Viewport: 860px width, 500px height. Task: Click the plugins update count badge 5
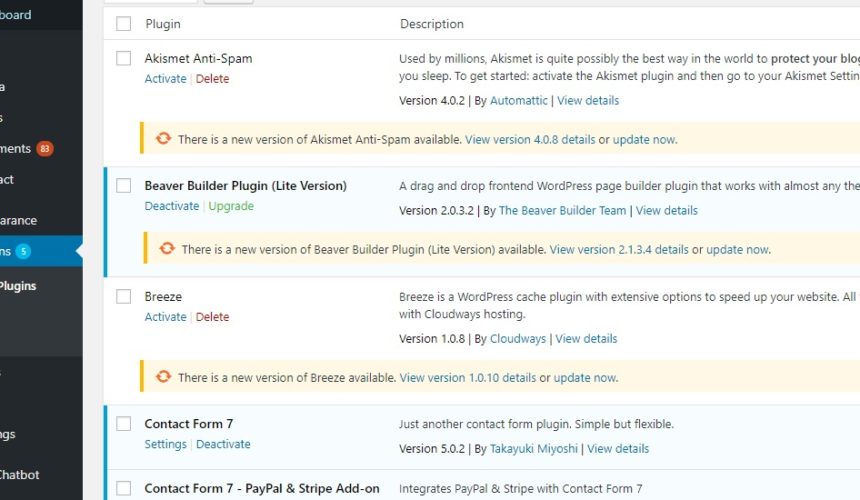pyautogui.click(x=23, y=251)
